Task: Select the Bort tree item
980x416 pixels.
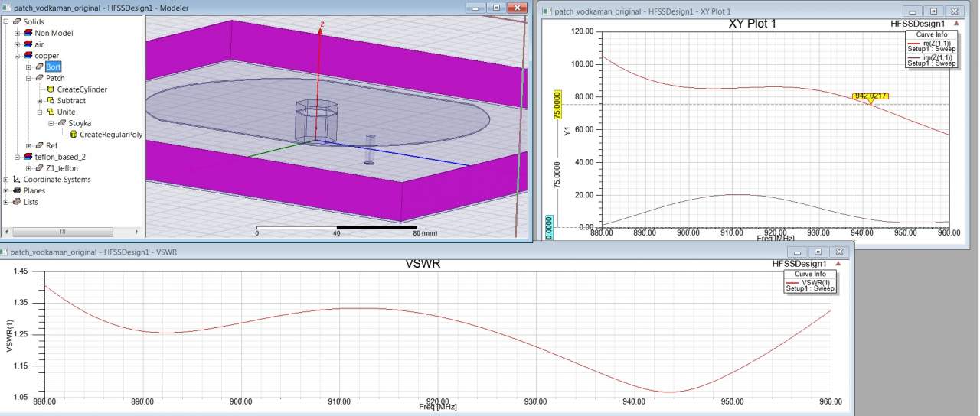Action: coord(54,67)
